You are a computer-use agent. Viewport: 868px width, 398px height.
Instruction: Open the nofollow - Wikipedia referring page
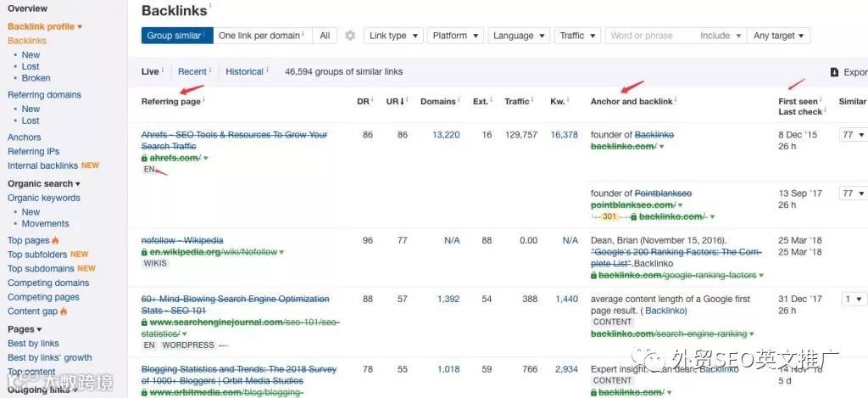click(x=182, y=240)
